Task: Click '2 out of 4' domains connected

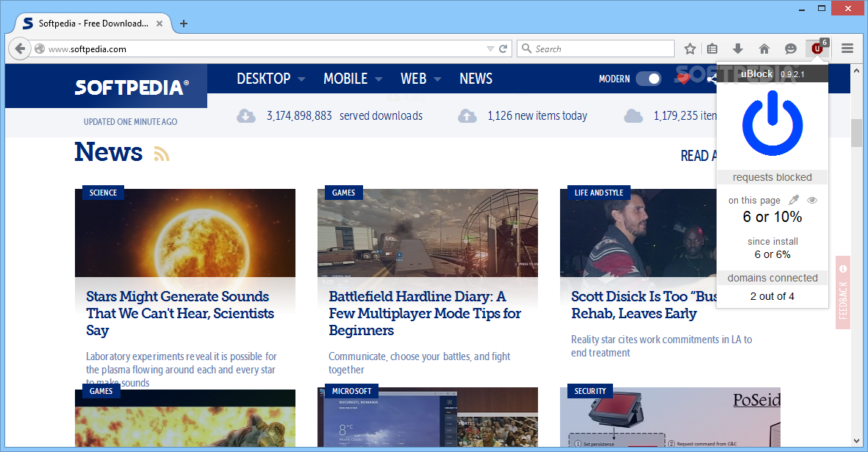Action: click(772, 296)
